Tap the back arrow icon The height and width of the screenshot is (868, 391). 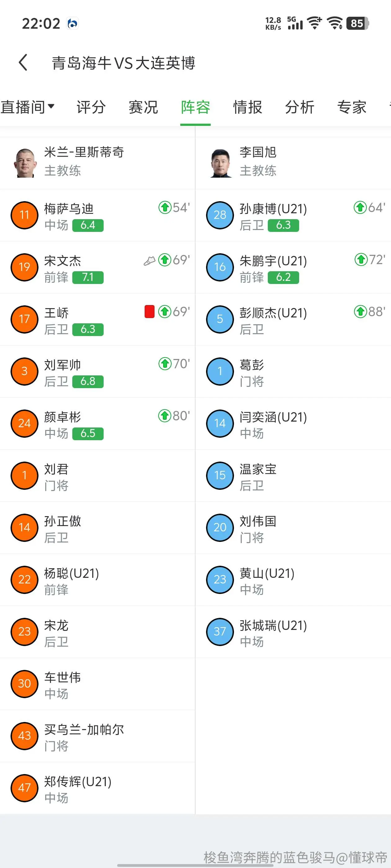pos(23,62)
